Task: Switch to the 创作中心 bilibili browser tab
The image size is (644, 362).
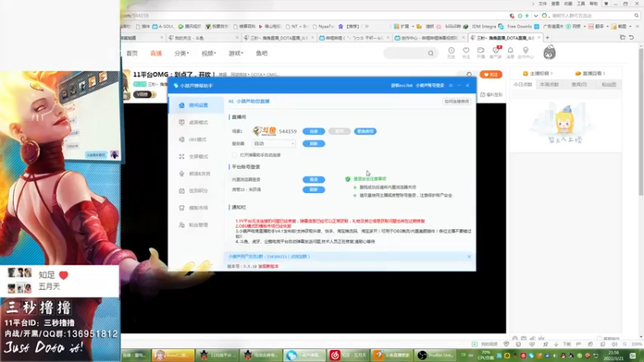Action: coord(429,38)
